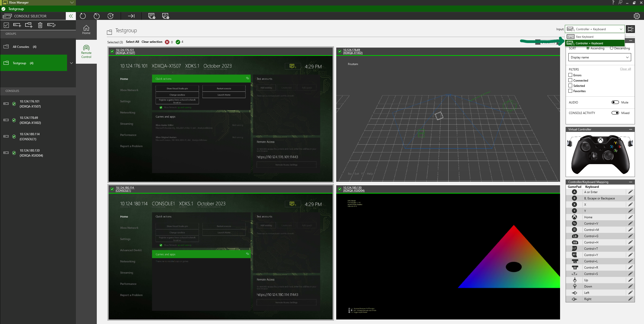The width and height of the screenshot is (644, 324).
Task: Edit the Right d-pad mapping pencil
Action: click(x=630, y=299)
